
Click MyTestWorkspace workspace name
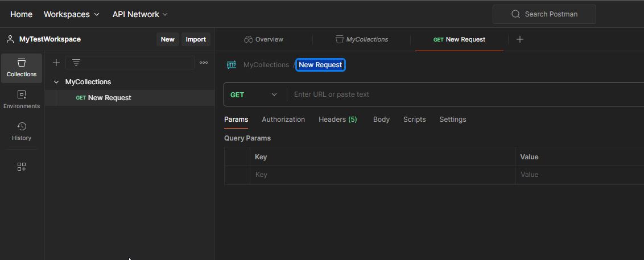pyautogui.click(x=50, y=39)
